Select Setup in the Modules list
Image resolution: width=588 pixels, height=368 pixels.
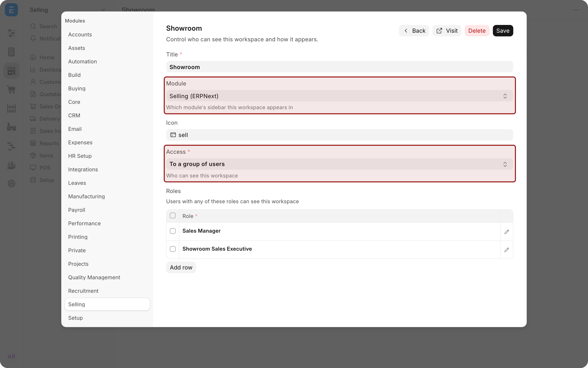107,318
